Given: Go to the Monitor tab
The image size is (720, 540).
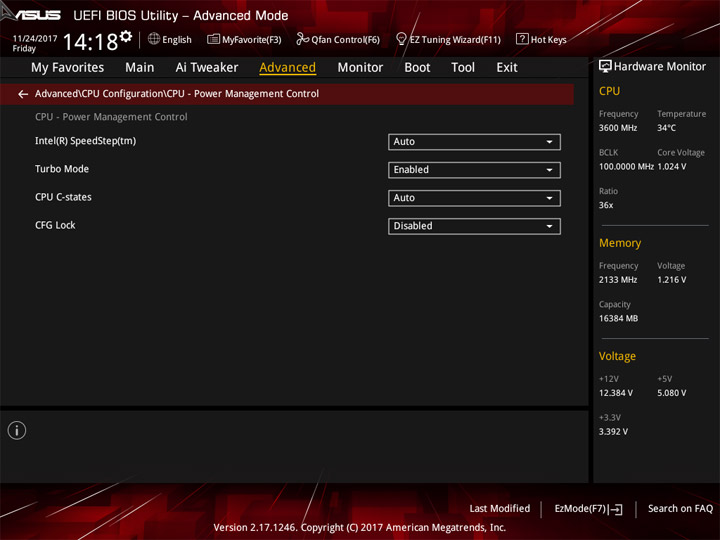Looking at the screenshot, I should [x=360, y=68].
